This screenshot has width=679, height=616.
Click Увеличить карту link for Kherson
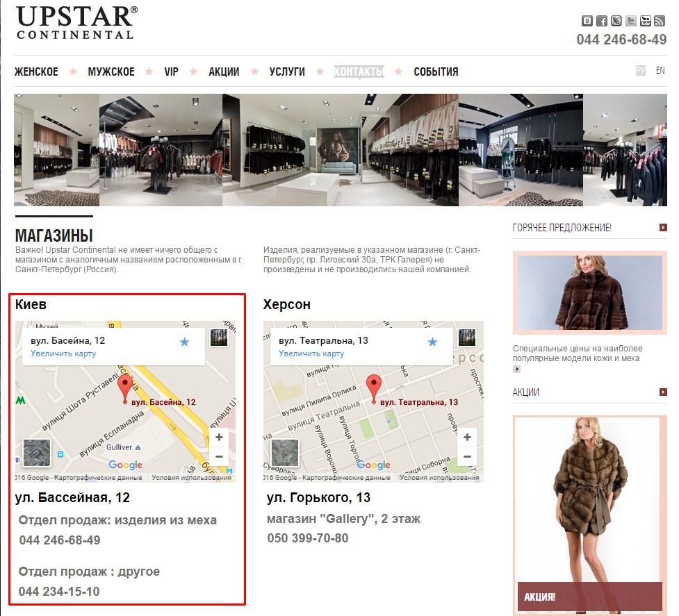(x=311, y=353)
